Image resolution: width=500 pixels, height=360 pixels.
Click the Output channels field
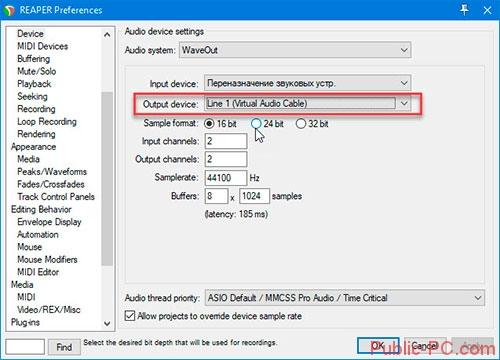(226, 159)
